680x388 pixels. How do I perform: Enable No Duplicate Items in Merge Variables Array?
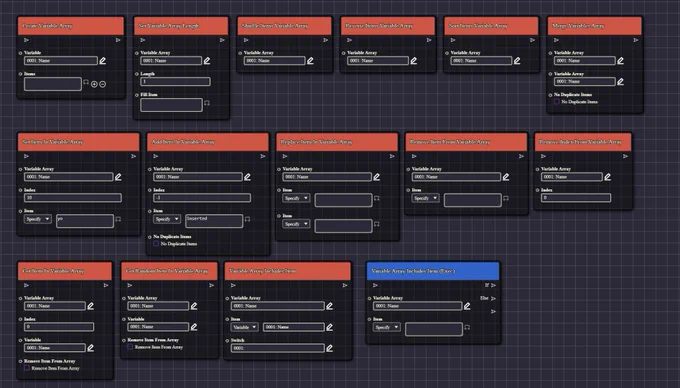557,102
